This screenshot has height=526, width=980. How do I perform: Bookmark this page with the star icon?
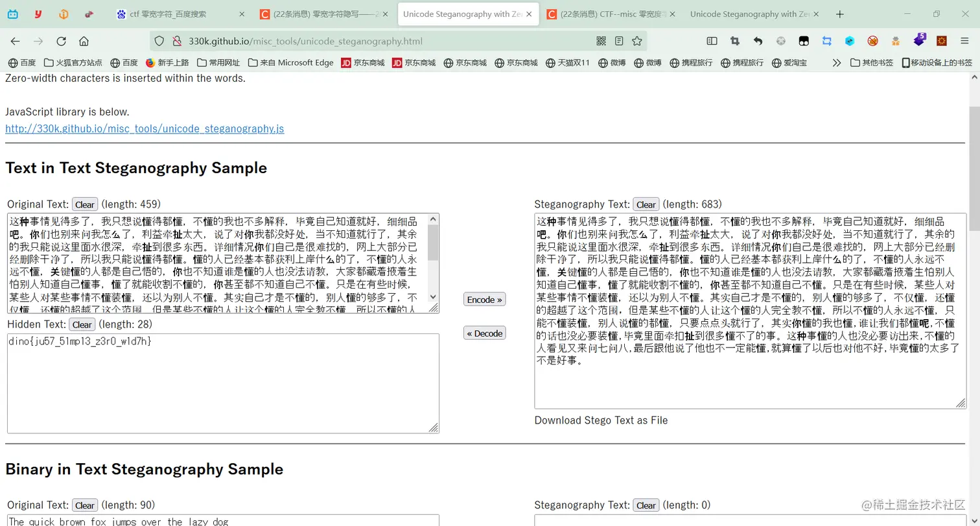pos(637,40)
